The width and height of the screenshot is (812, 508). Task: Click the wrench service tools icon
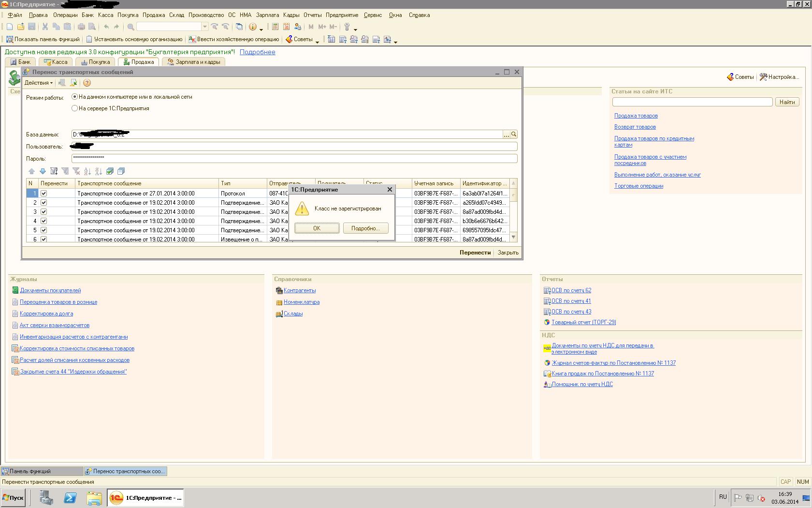pyautogui.click(x=347, y=27)
